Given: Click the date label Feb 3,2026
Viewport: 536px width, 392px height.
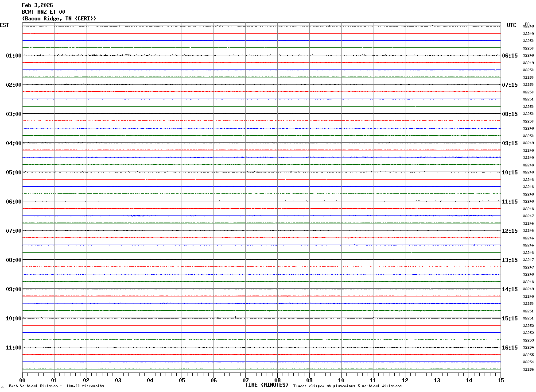Looking at the screenshot, I should [x=37, y=5].
